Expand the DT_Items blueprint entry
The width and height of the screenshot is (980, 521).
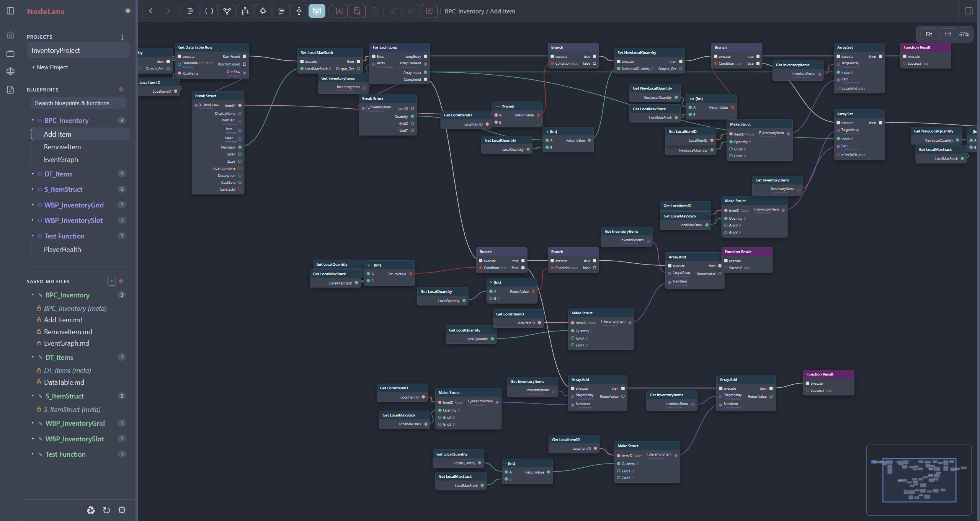(x=33, y=174)
